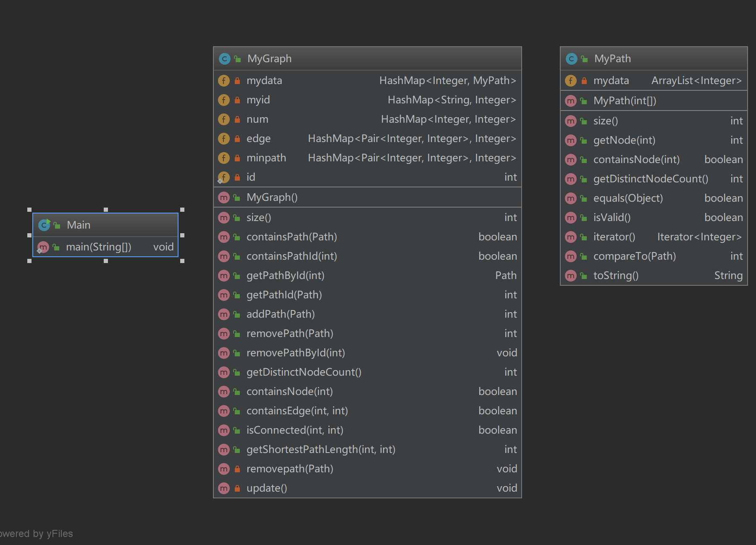The height and width of the screenshot is (545, 756).
Task: Click the method icon beside MyPath(int[]) constructor
Action: pyautogui.click(x=571, y=101)
